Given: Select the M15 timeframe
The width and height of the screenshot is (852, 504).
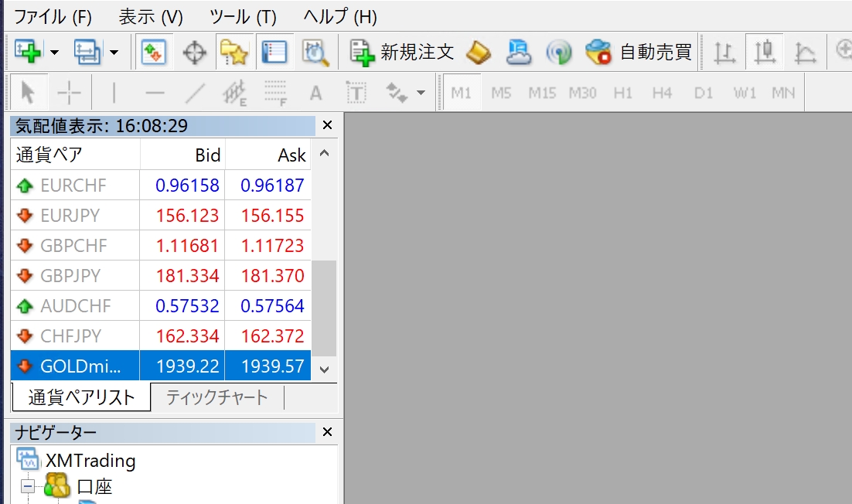Looking at the screenshot, I should [542, 93].
